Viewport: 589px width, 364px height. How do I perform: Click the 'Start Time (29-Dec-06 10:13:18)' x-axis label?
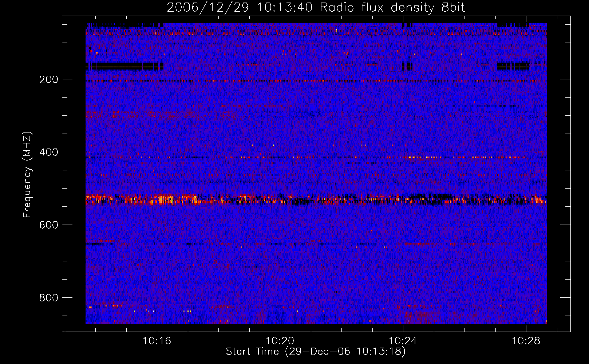[316, 352]
